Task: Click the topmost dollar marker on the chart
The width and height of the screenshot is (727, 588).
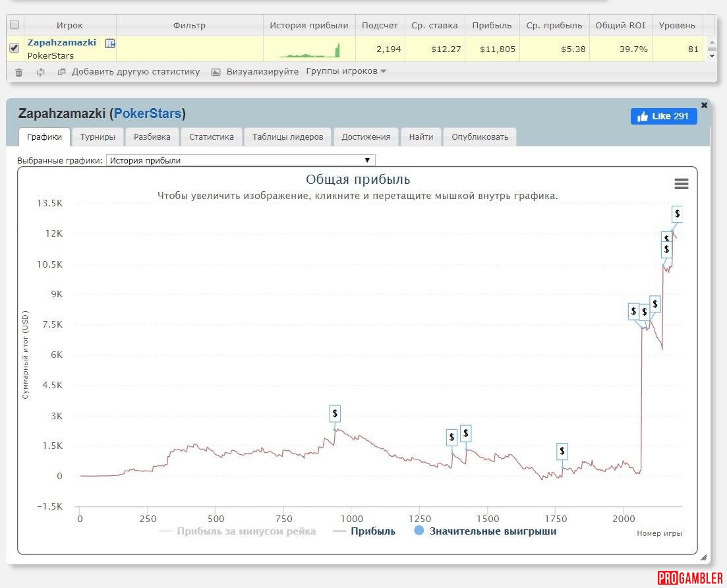Action: coord(677,214)
